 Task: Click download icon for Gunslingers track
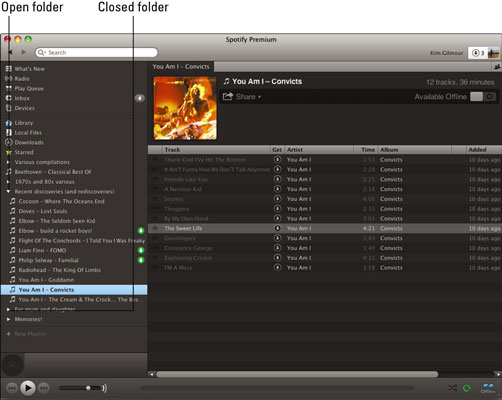tap(277, 238)
